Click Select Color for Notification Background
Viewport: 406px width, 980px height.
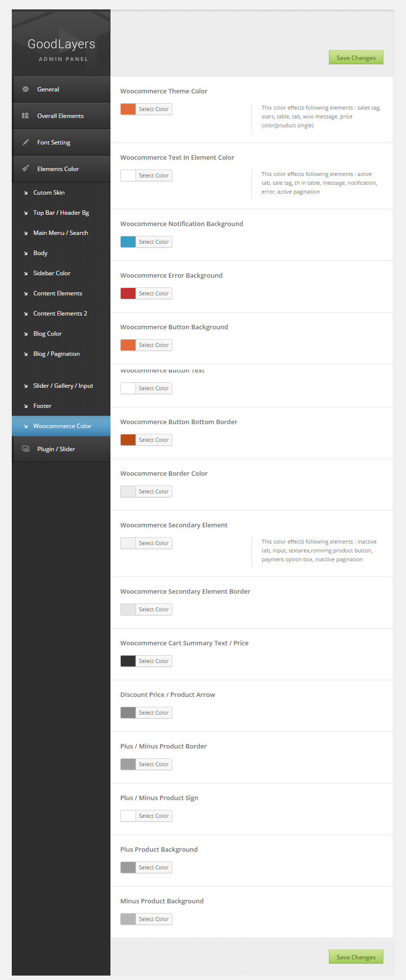pyautogui.click(x=154, y=242)
